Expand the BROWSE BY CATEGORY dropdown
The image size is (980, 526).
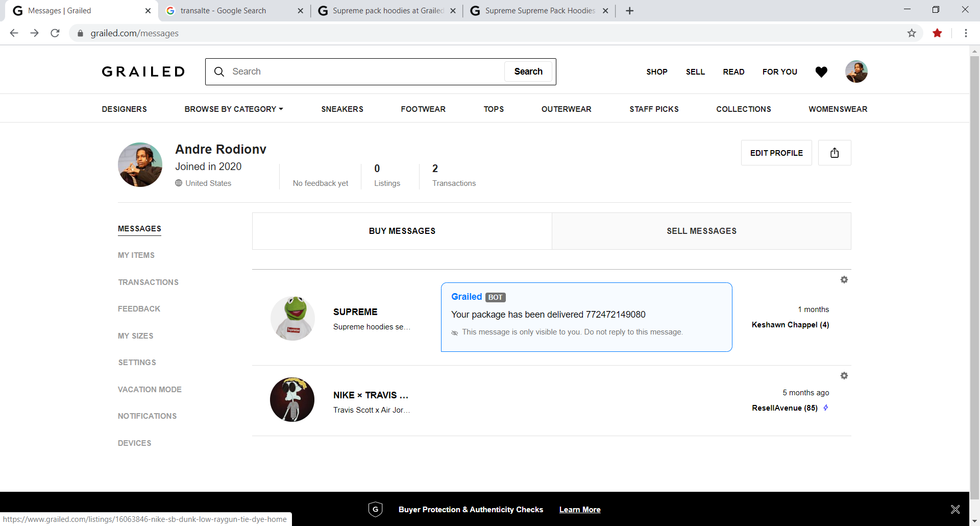coord(234,109)
